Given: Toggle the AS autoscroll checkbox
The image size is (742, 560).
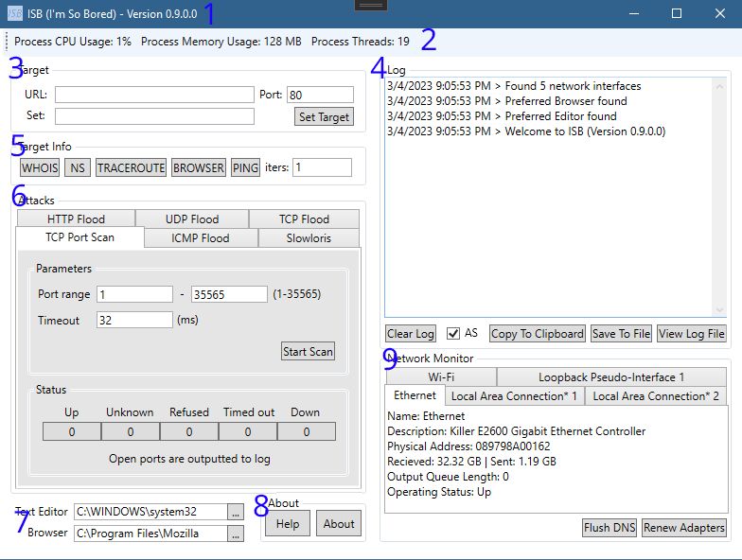Looking at the screenshot, I should (452, 333).
